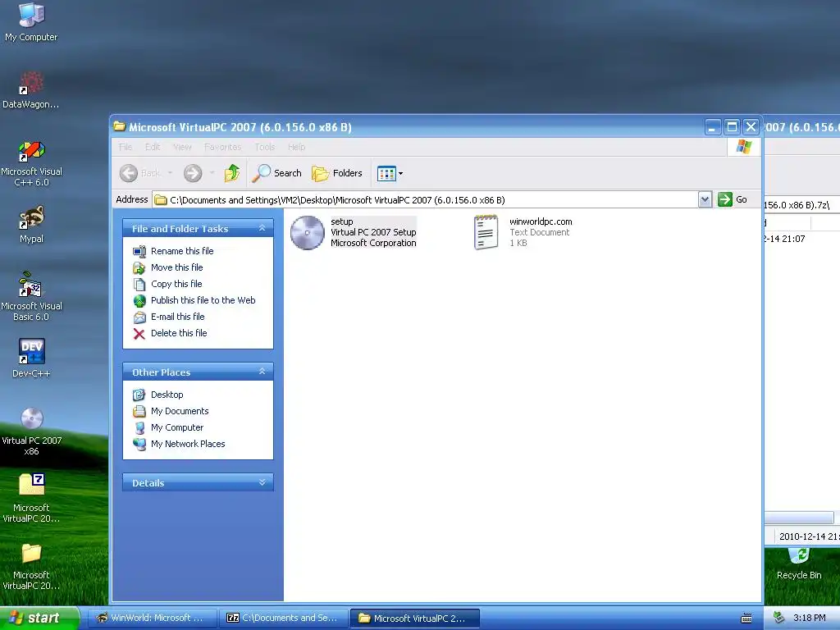Click the 3:18 PM taskbar clock
Screen dimensions: 840x630
[810, 619]
